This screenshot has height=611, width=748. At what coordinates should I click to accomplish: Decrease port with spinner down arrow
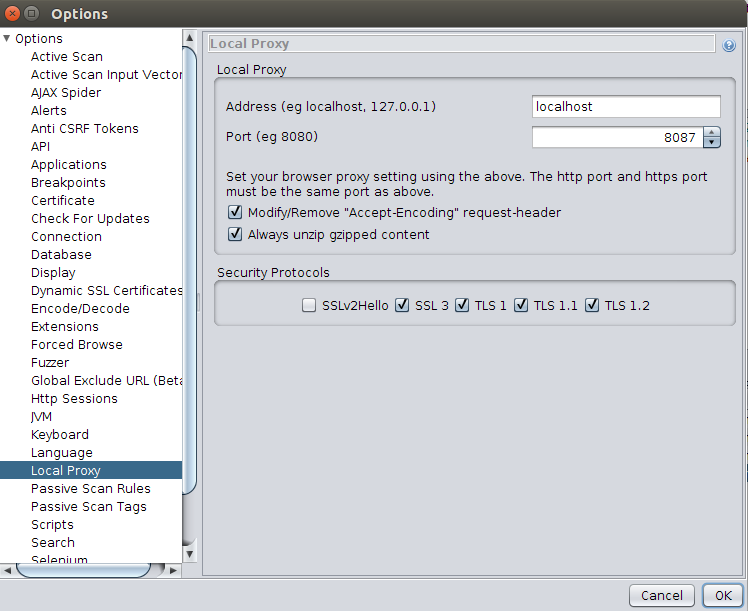point(711,142)
